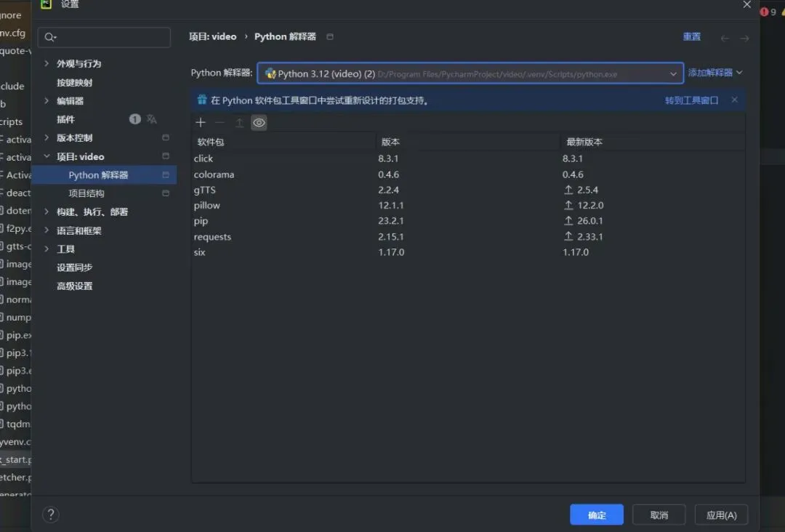This screenshot has height=532, width=785.
Task: Select 项目结构 in settings tree
Action: [86, 193]
